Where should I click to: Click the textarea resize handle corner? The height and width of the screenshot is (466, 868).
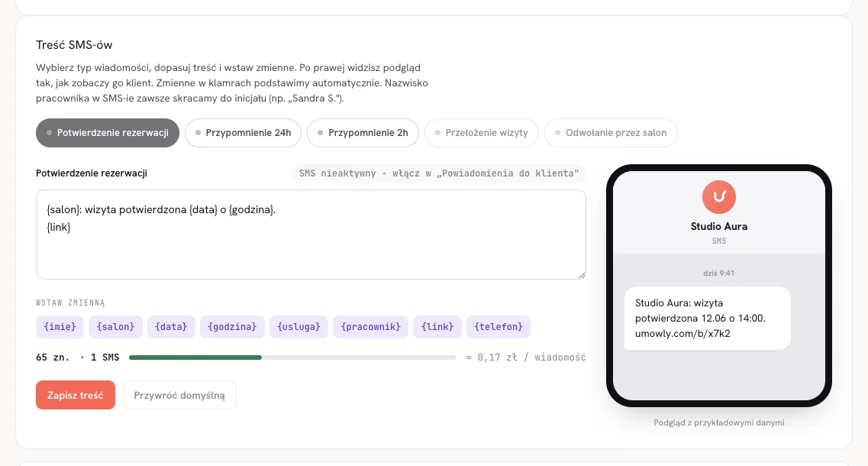point(582,275)
